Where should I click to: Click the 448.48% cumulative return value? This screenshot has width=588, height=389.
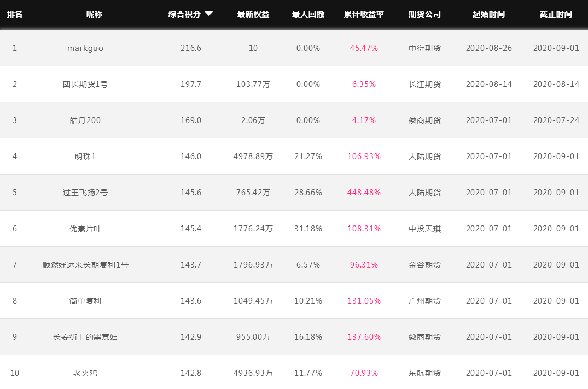click(x=364, y=193)
